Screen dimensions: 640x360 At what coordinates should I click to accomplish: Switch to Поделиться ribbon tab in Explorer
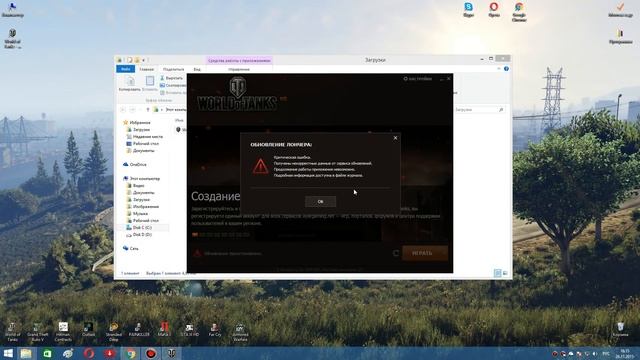click(x=173, y=69)
